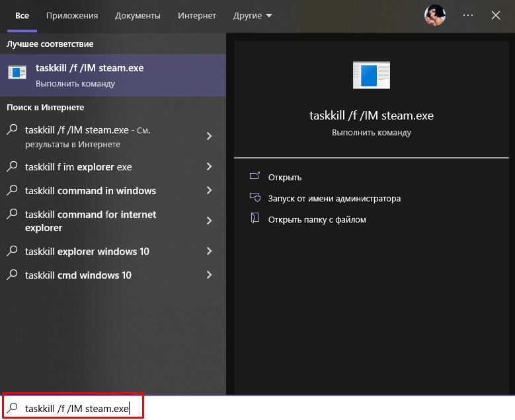Expand arrow for taskkill command for internet explorer
Screen dimensions: 515x420
[209, 221]
